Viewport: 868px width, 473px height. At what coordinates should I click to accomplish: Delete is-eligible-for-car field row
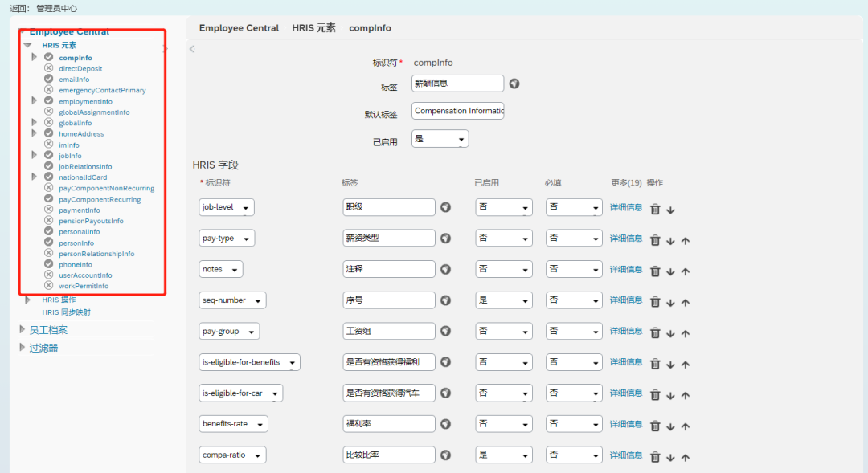pos(655,395)
